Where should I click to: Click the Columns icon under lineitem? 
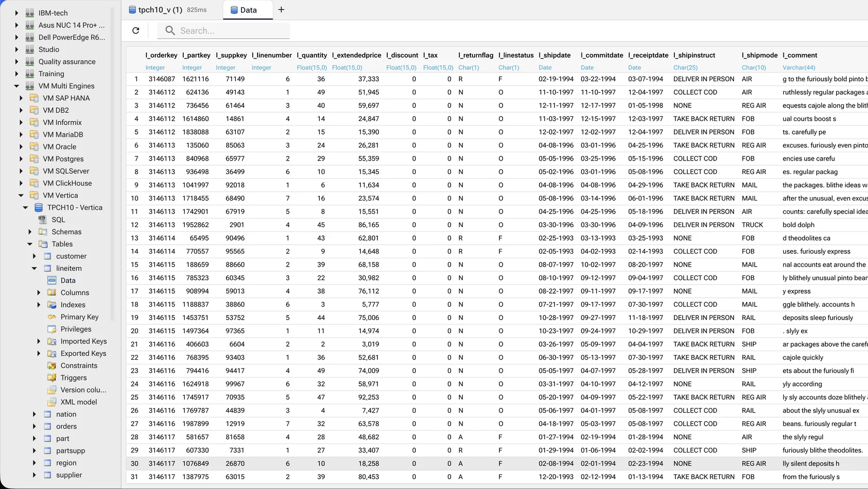pyautogui.click(x=52, y=293)
